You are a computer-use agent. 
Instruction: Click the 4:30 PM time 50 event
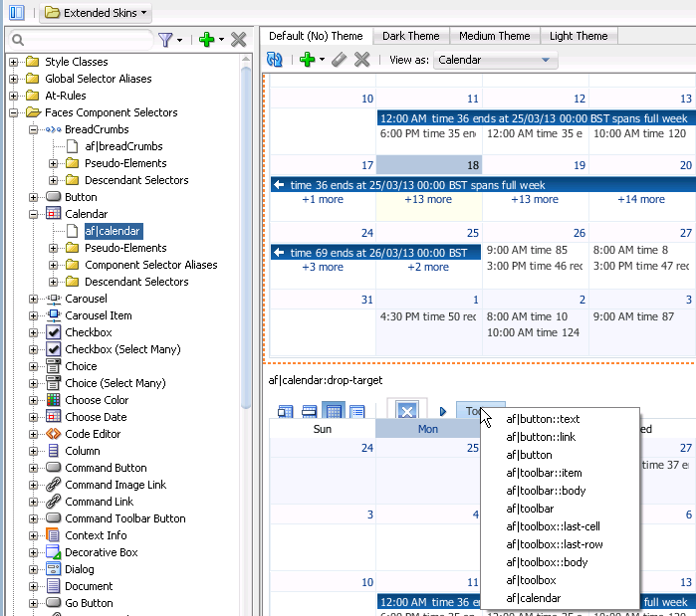point(428,316)
